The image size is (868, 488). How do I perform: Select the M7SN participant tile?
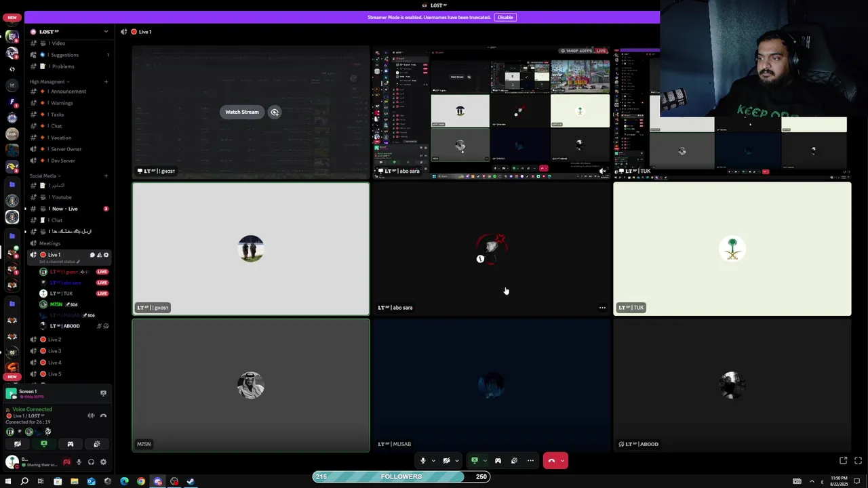(251, 386)
